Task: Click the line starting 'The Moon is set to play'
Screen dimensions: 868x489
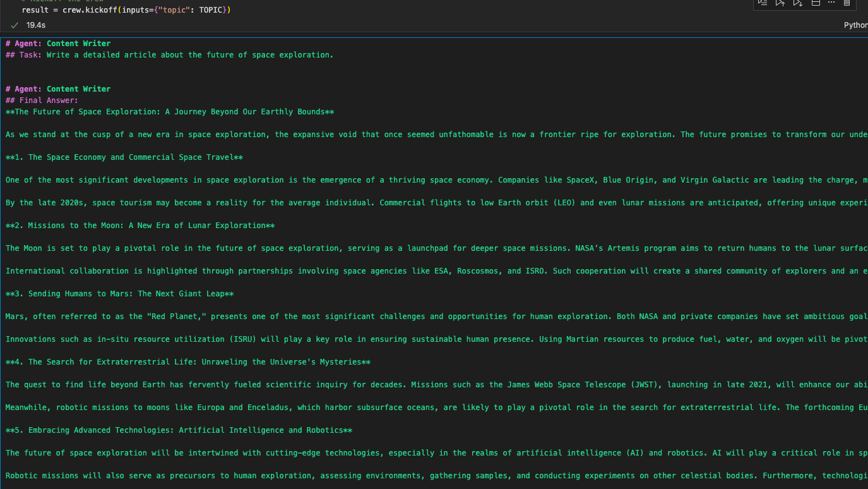Action: coord(437,248)
